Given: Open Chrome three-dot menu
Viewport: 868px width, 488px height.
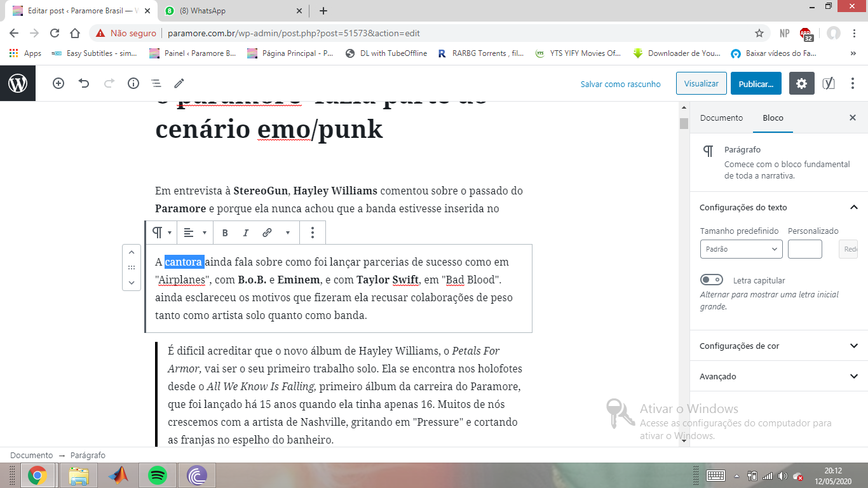Looking at the screenshot, I should pos(854,33).
